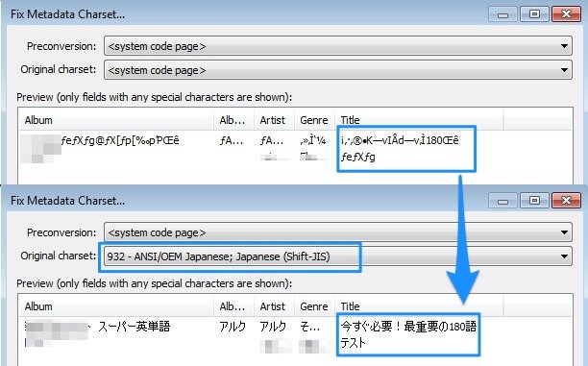The width and height of the screenshot is (588, 366).
Task: Click dropdown arrow of the Shift-JIS combo box
Action: [x=564, y=256]
